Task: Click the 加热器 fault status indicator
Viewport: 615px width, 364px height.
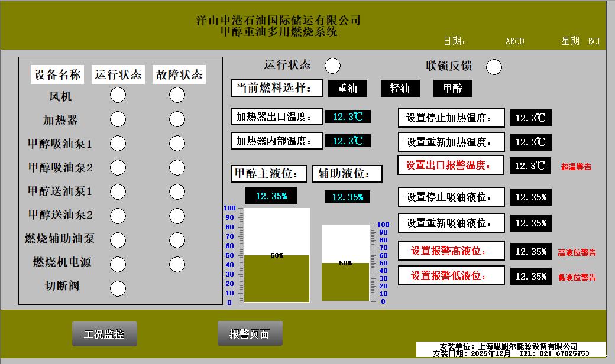Action: pos(177,119)
